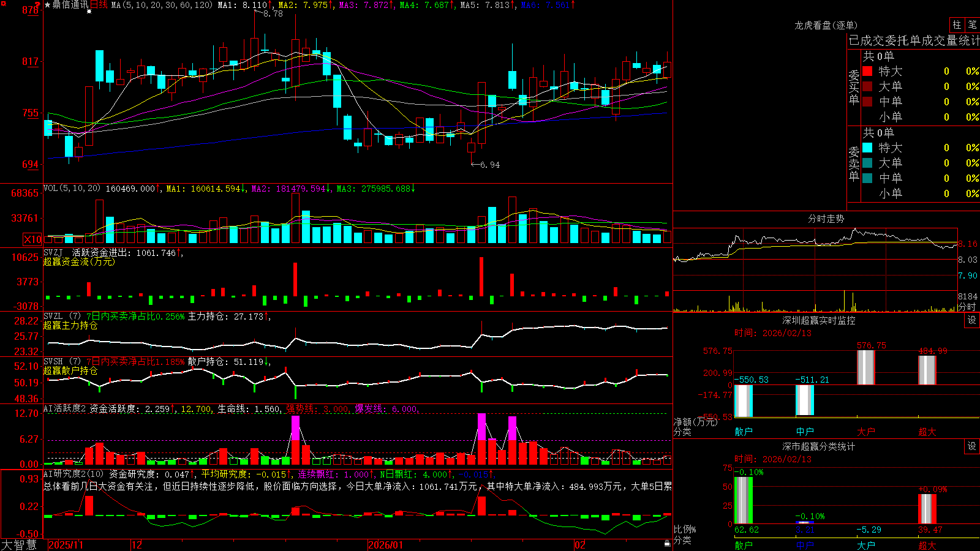Click the SVZL (7) indicator name
The height and width of the screenshot is (551, 980).
pos(62,317)
